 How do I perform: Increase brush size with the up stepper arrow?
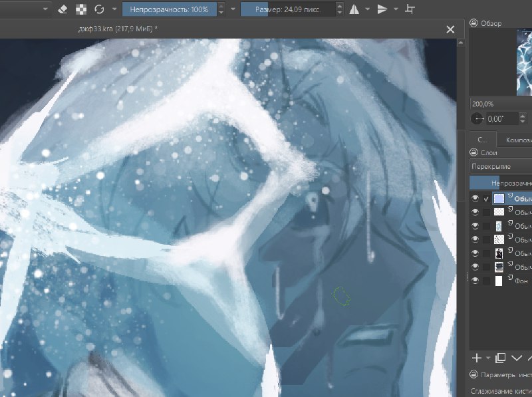(x=340, y=6)
